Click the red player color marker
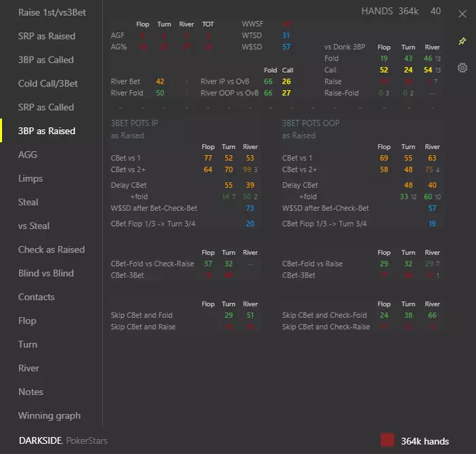Image resolution: width=476 pixels, height=454 pixels. pos(388,440)
